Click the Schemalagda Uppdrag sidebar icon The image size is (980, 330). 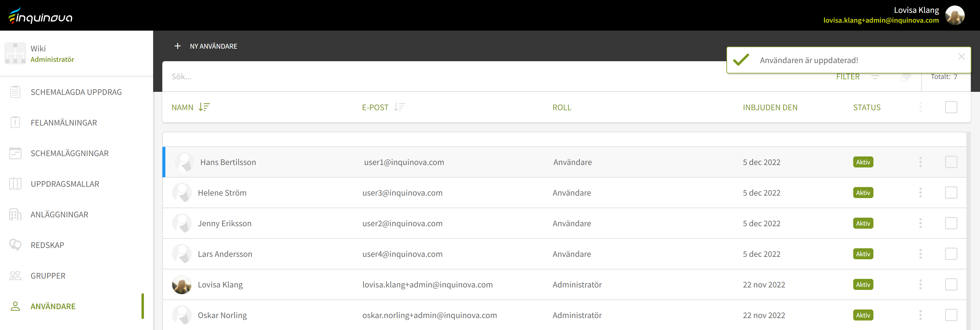(15, 92)
